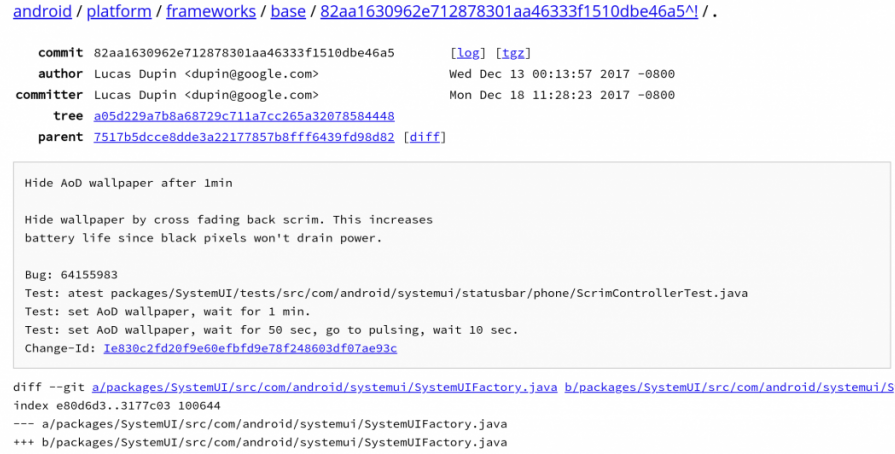Viewport: 895px width, 454px height.
Task: Go to the platform breadcrumb link
Action: tap(121, 13)
